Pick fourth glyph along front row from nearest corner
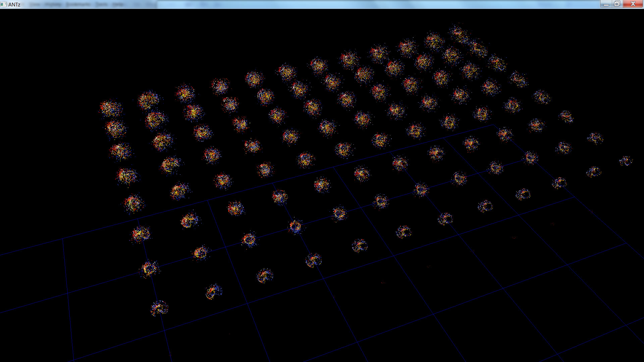Viewport: 644px width, 362px height. point(314,260)
